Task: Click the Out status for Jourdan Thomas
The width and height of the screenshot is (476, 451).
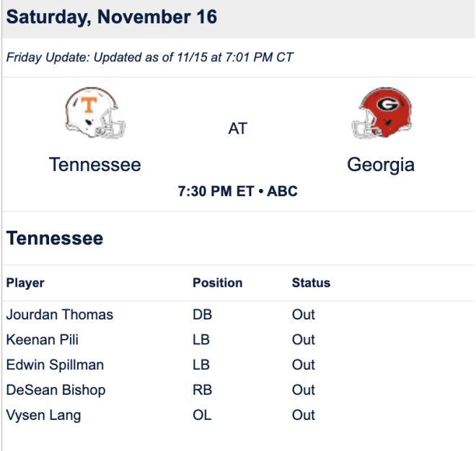Action: (x=303, y=315)
